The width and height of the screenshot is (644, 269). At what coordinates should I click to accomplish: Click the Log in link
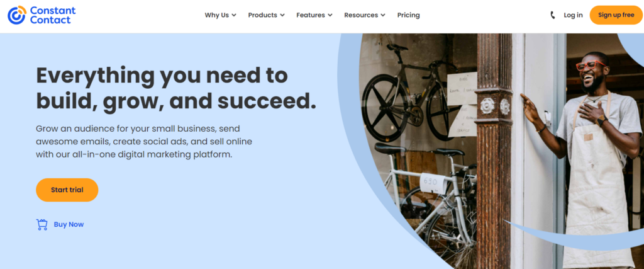(x=573, y=15)
